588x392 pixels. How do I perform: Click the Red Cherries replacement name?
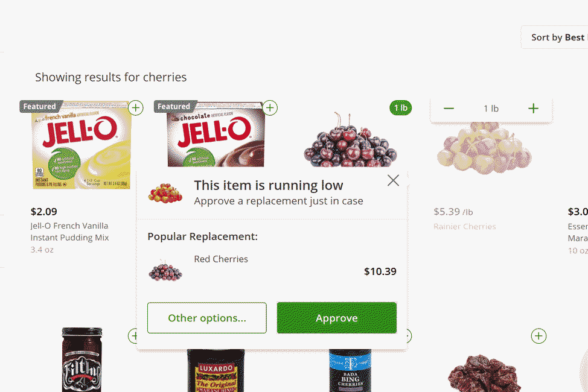(221, 259)
